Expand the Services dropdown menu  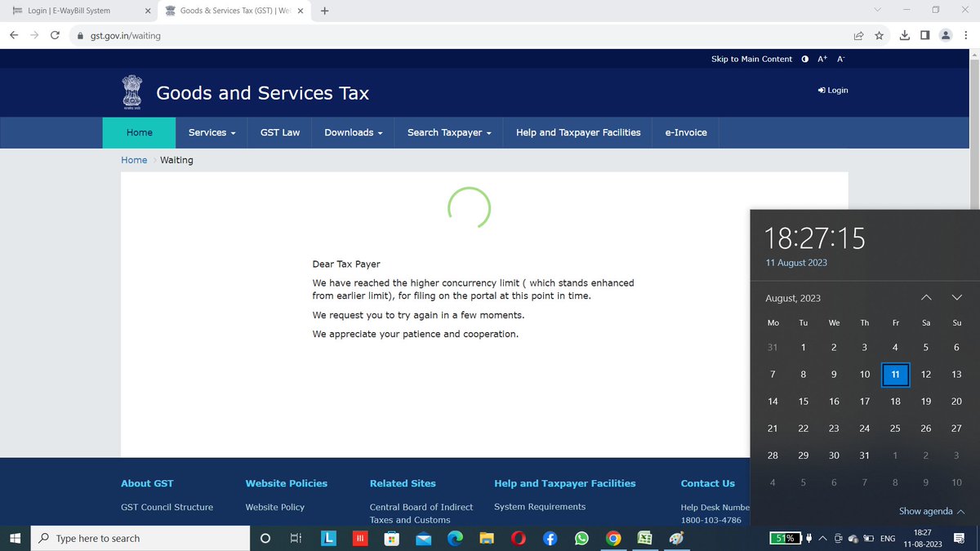point(212,132)
